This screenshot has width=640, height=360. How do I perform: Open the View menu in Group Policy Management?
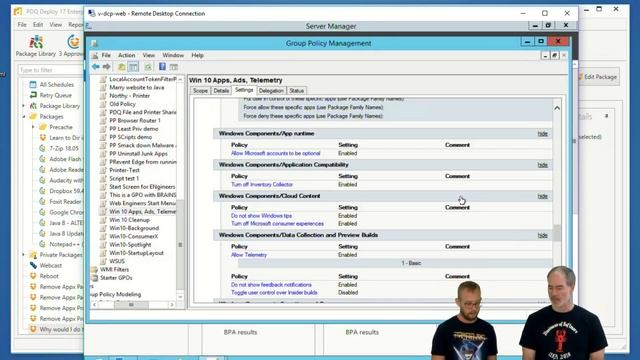click(149, 55)
